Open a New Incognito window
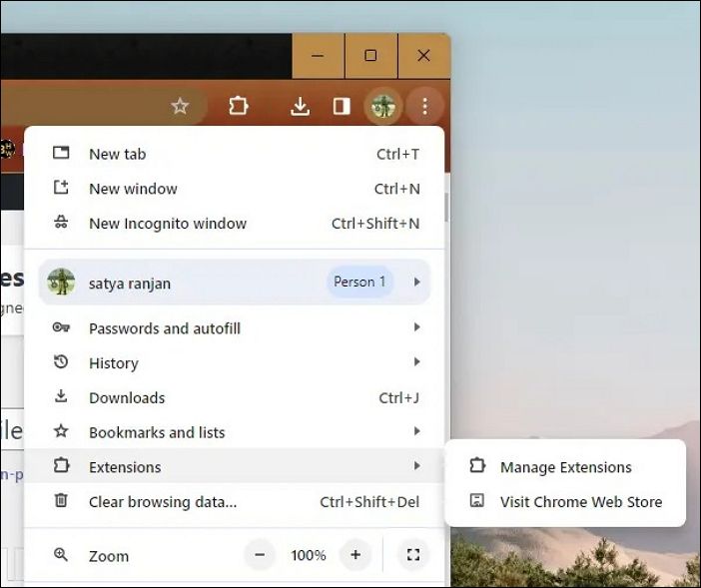 pos(167,224)
